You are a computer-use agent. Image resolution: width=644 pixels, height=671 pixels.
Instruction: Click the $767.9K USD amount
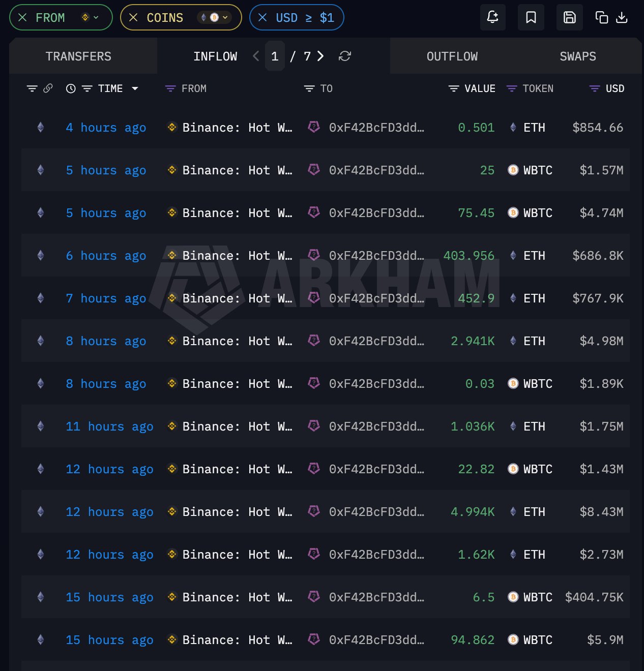[598, 298]
